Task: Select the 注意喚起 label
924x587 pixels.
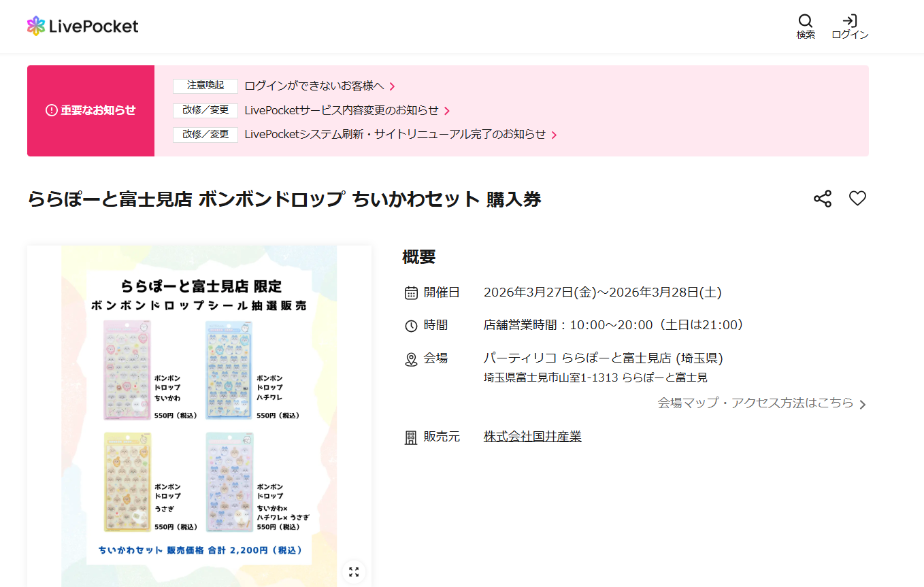Action: coord(205,86)
